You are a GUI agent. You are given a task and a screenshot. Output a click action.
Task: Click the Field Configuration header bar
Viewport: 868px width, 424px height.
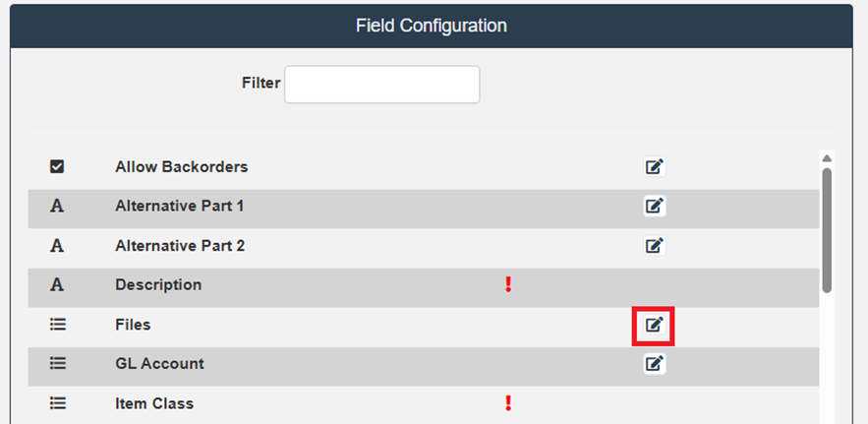click(x=432, y=25)
